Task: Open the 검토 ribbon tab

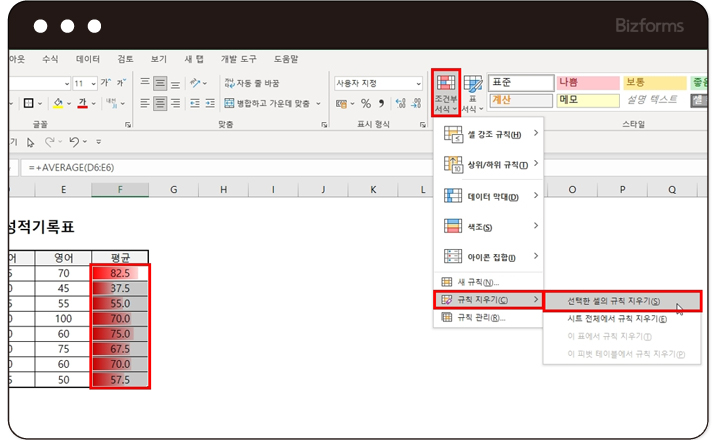Action: point(125,59)
